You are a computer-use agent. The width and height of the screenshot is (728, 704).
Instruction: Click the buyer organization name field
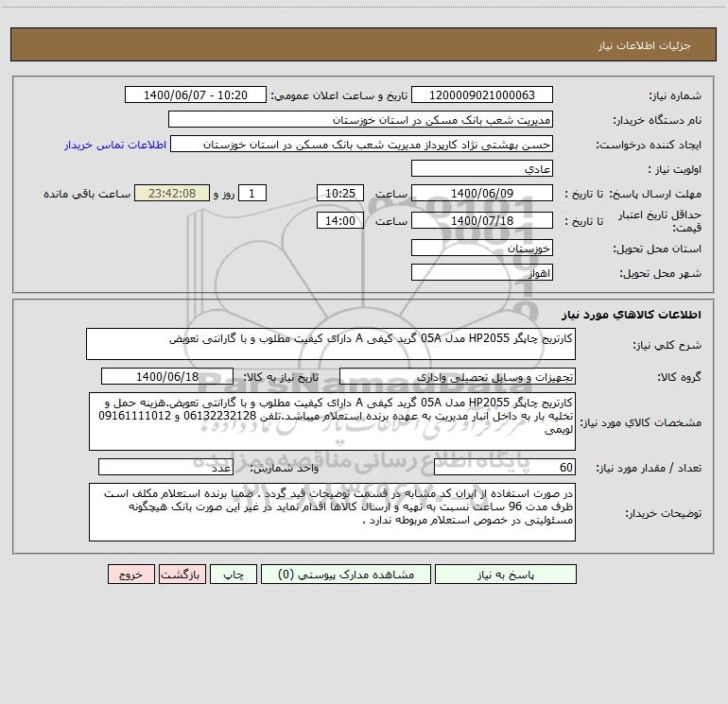tap(360, 119)
